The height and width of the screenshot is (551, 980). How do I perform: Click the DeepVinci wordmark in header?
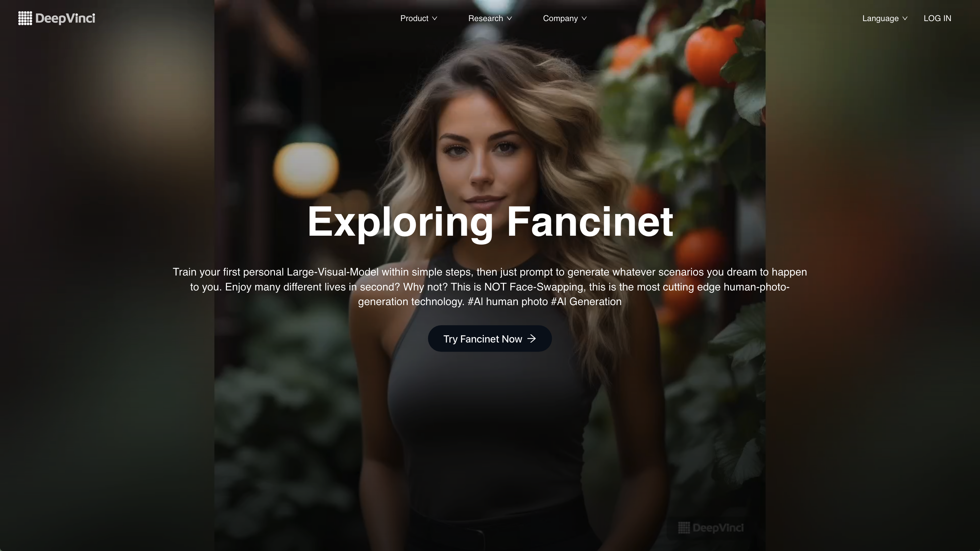65,18
